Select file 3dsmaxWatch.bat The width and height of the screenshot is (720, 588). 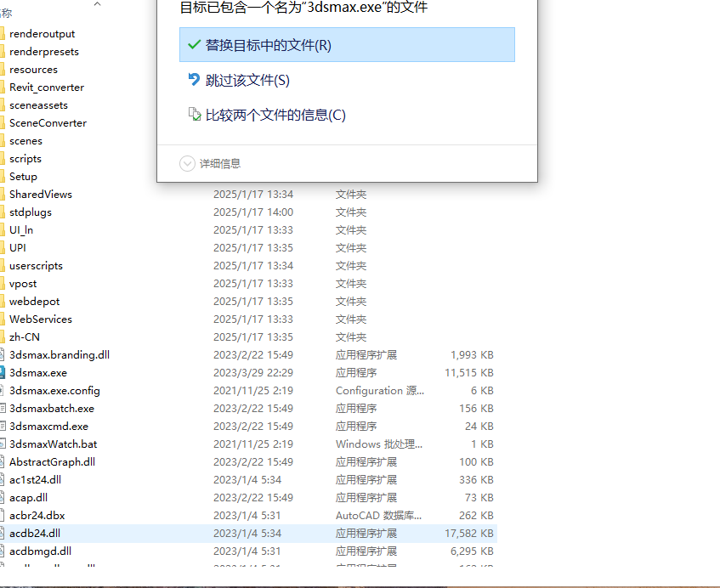tap(54, 444)
